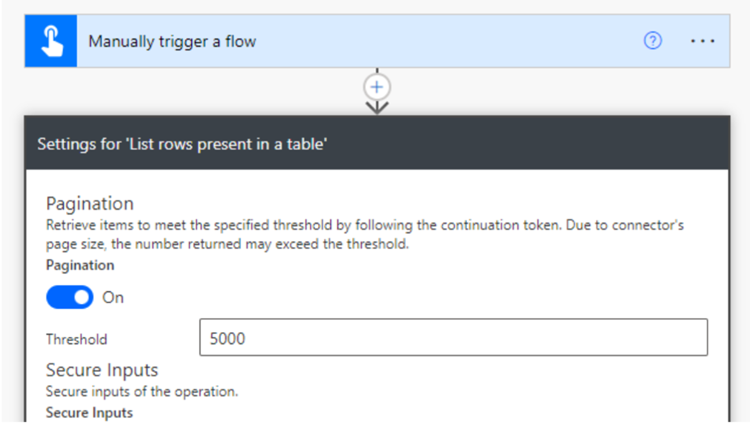Turn off the Pagination toggle switch
The image size is (750, 423).
(x=70, y=297)
